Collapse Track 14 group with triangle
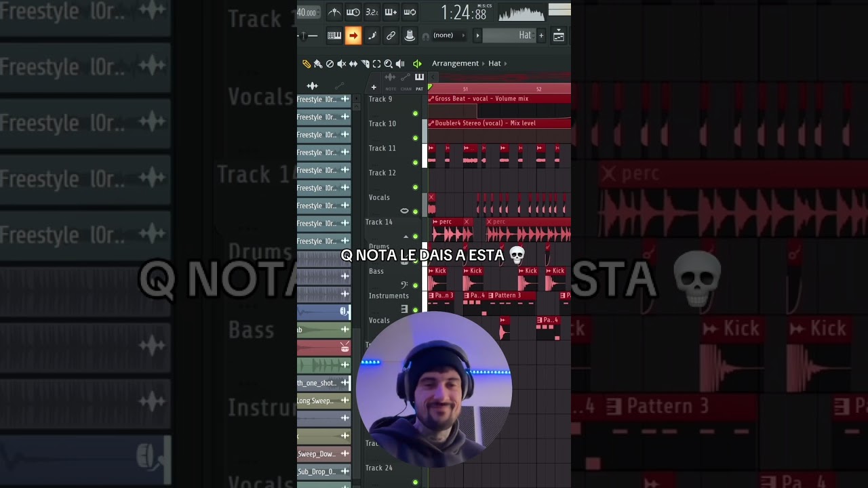 [x=406, y=237]
